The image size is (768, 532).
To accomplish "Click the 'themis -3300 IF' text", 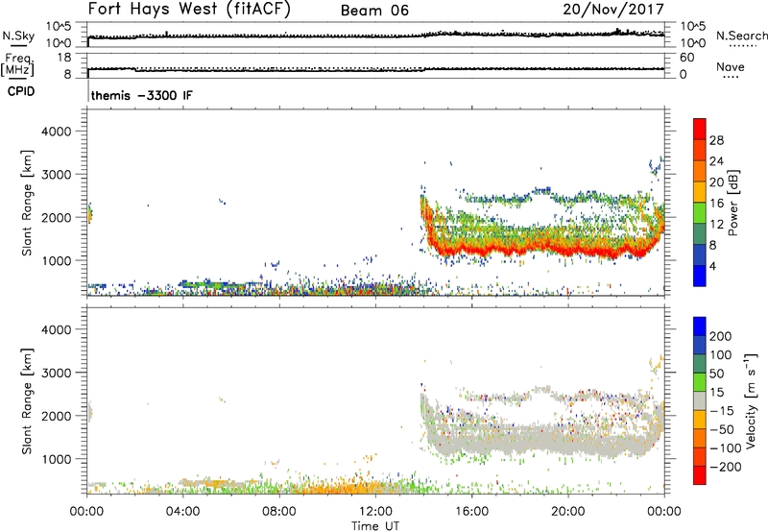I will coord(142,95).
